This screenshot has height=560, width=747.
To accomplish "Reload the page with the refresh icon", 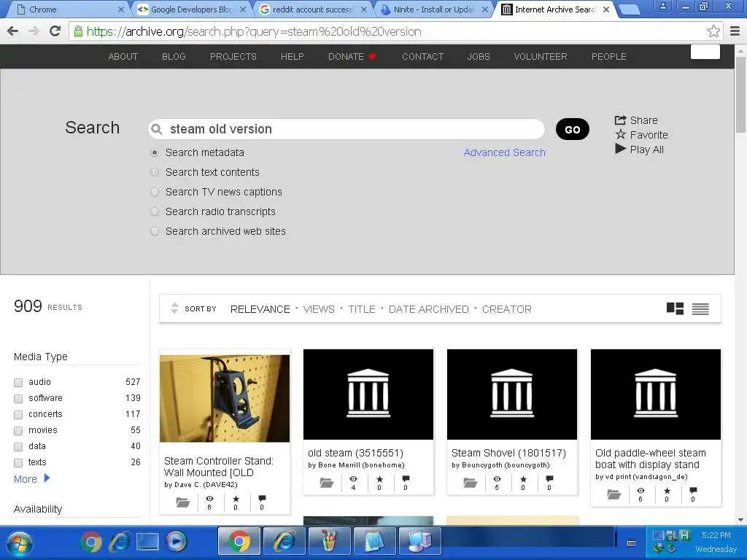I will point(55,31).
